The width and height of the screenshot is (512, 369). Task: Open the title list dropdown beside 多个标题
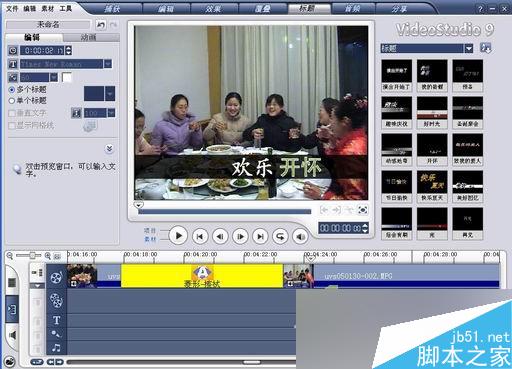(110, 94)
